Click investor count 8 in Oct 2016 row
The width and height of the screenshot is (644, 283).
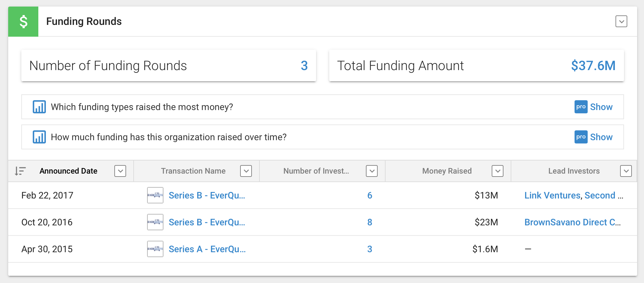[x=369, y=222]
